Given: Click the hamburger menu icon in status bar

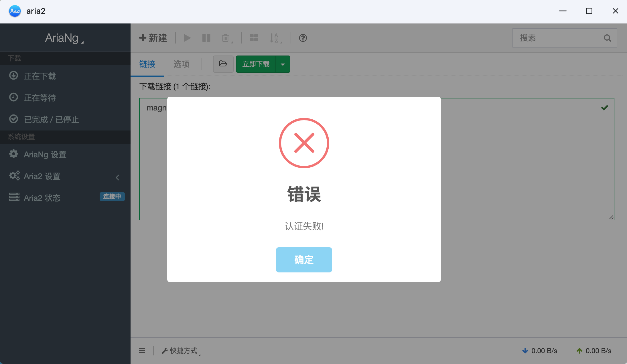Looking at the screenshot, I should coord(142,351).
